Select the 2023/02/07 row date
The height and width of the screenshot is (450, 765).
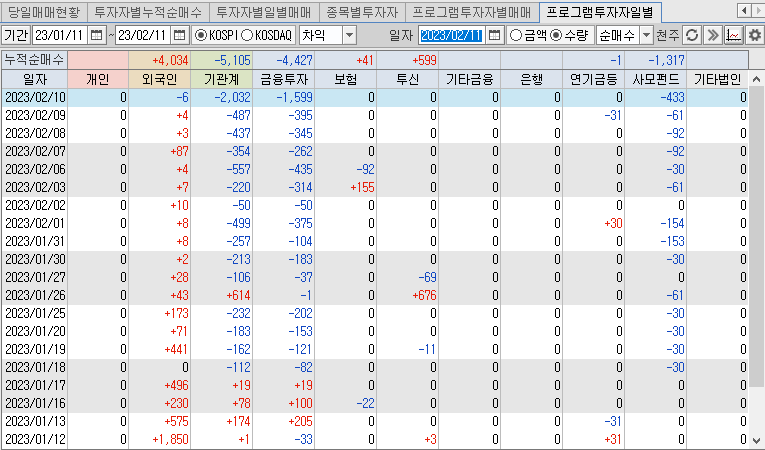coord(35,151)
